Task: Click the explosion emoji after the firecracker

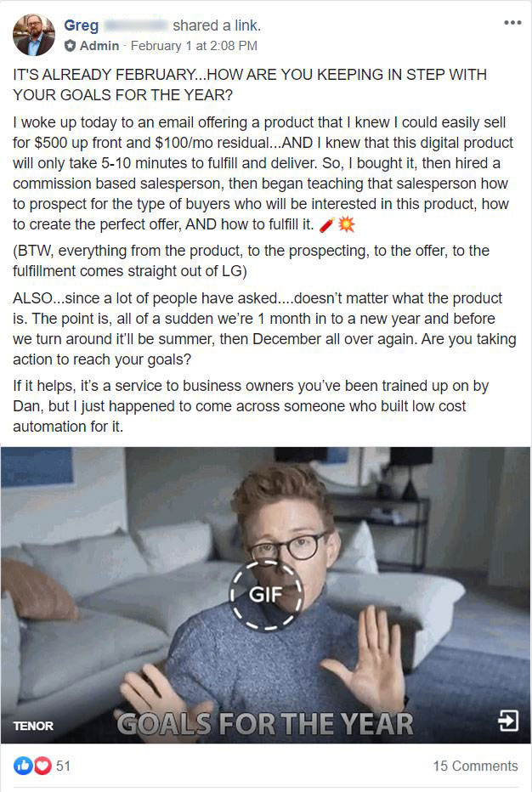Action: (347, 224)
